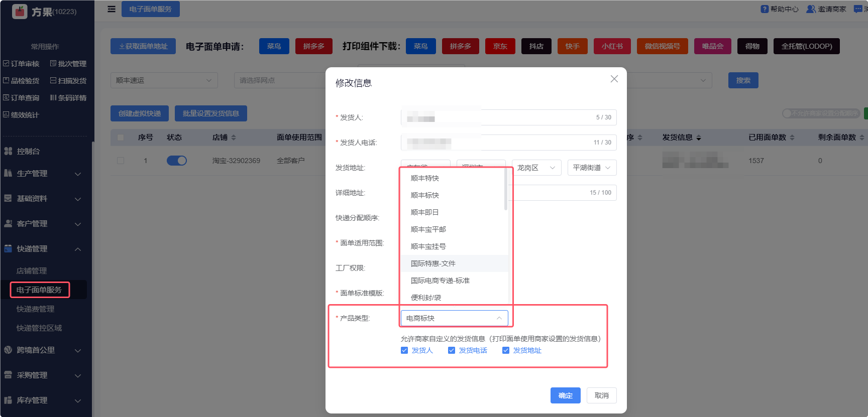Select 国际特惠-文件 from the list
Screen dimensions: 868x417
coord(433,263)
